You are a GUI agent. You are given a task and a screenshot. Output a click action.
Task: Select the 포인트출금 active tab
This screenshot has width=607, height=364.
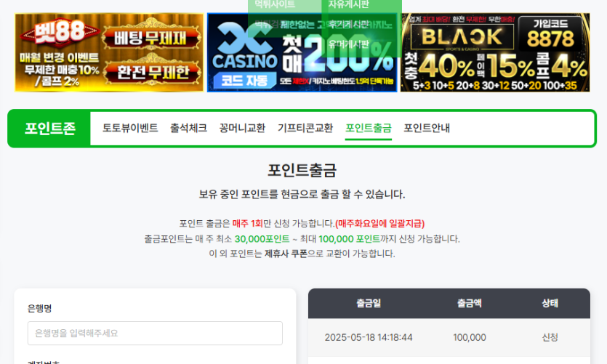click(369, 128)
